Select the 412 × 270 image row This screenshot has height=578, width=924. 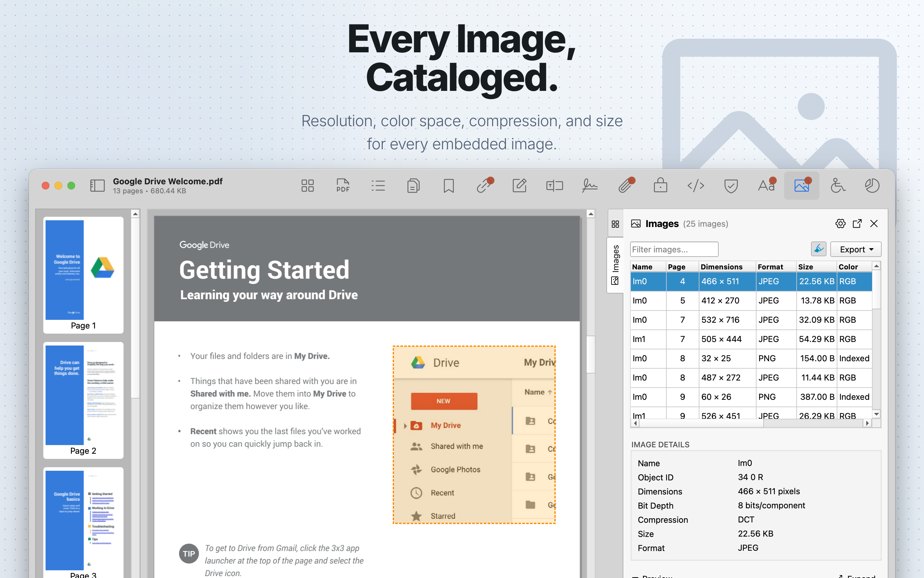[x=751, y=301]
